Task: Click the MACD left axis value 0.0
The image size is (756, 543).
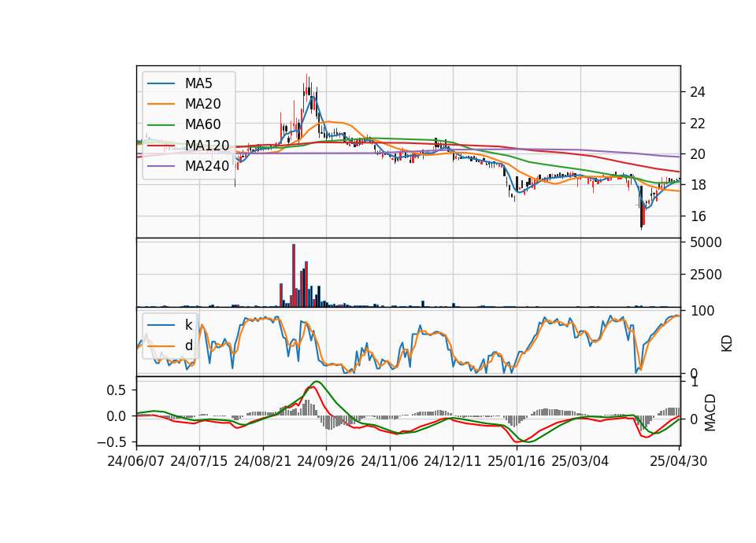Action: click(x=117, y=416)
